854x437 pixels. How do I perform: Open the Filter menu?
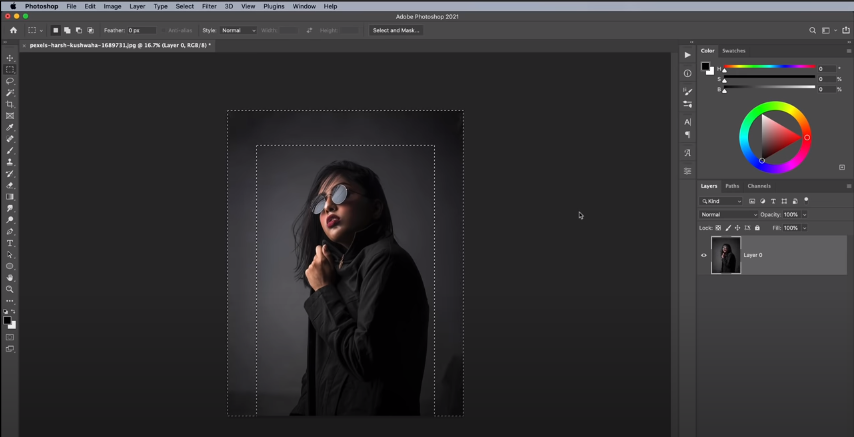pos(209,6)
